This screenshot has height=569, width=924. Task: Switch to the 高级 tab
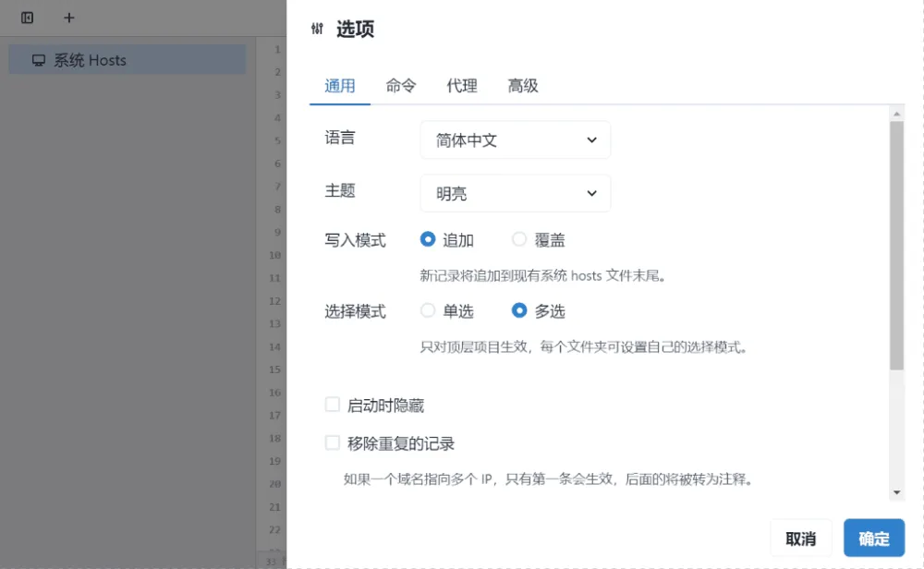pyautogui.click(x=523, y=86)
